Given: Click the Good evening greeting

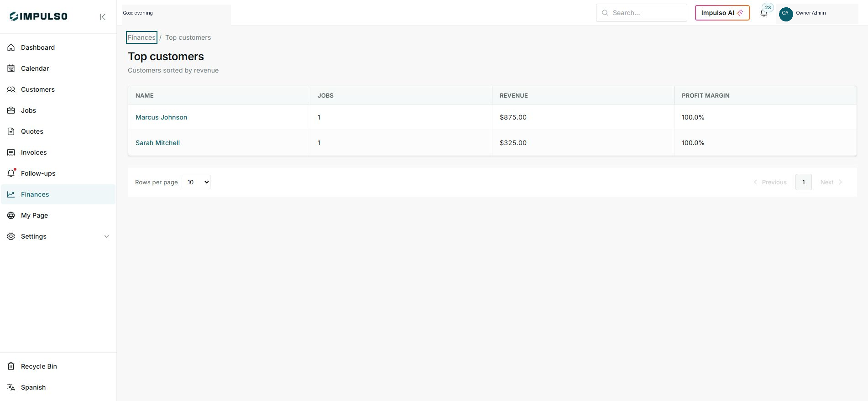Looking at the screenshot, I should 138,13.
